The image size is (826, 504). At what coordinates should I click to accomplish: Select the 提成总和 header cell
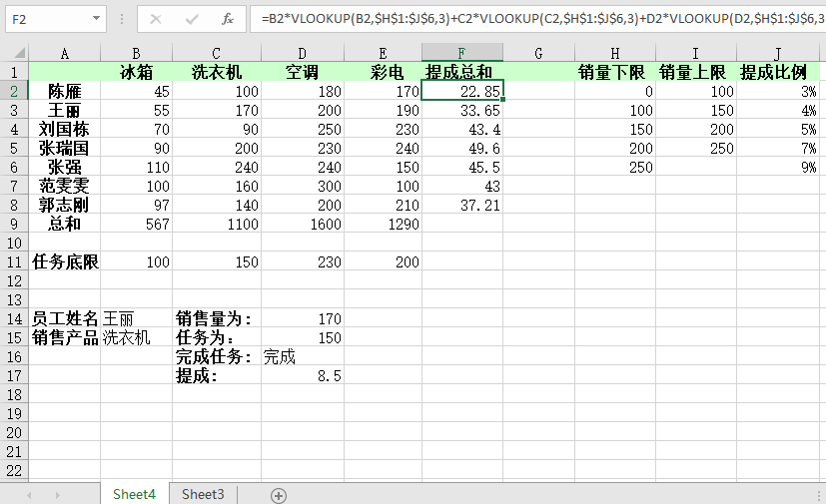pyautogui.click(x=461, y=72)
